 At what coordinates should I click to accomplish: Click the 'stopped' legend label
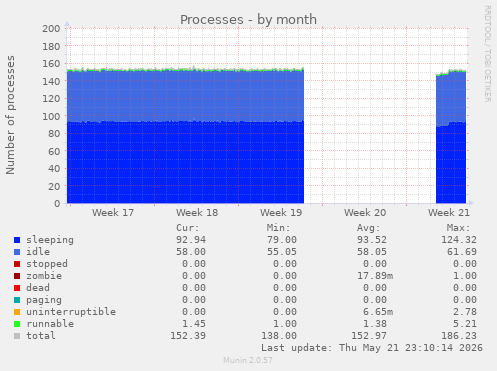tap(47, 264)
